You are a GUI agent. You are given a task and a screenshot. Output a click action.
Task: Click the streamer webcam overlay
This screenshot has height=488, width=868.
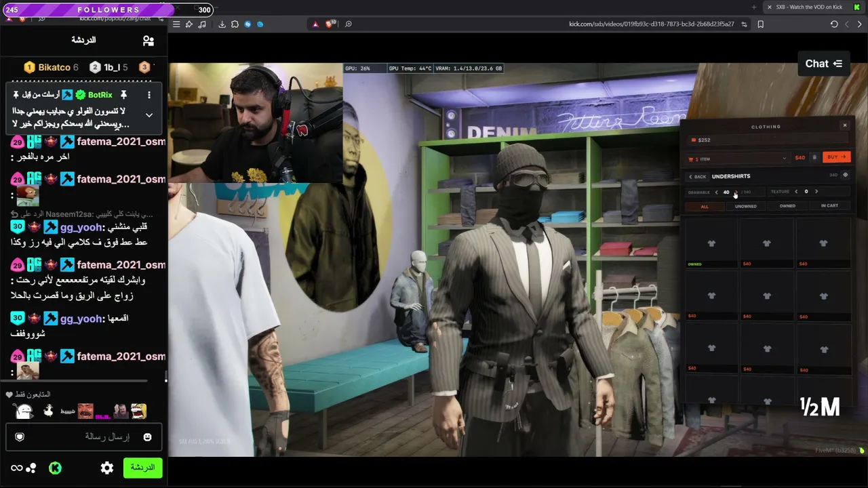(256, 123)
